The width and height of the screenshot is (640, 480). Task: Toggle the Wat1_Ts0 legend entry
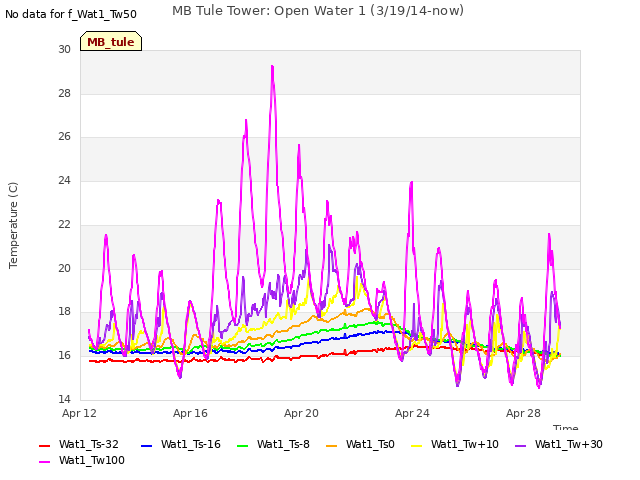coord(360,444)
